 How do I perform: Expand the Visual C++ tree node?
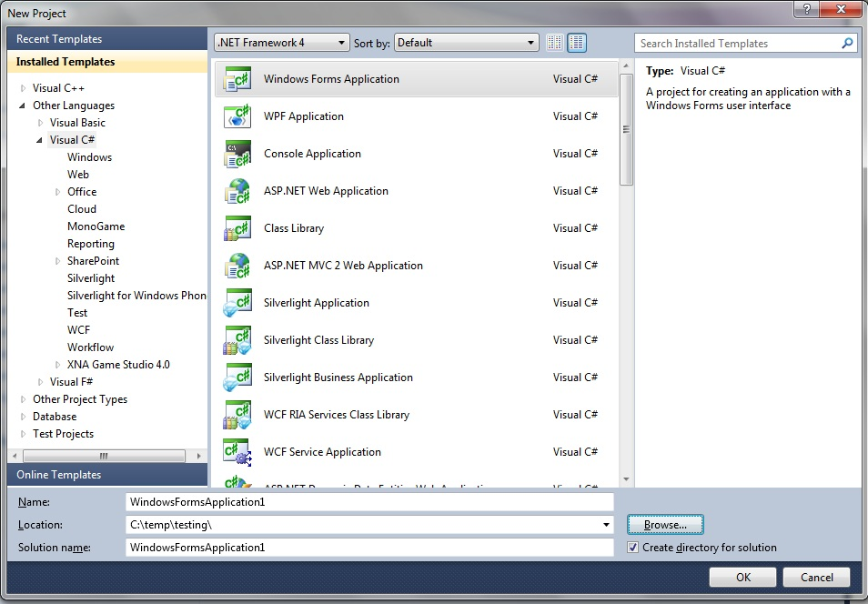(x=24, y=88)
